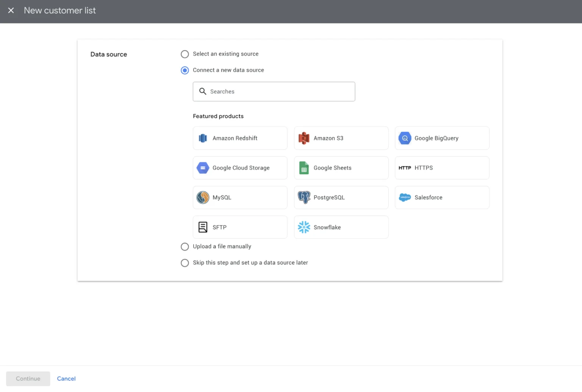Click the Amazon Redshift icon
582x392 pixels.
tap(203, 138)
